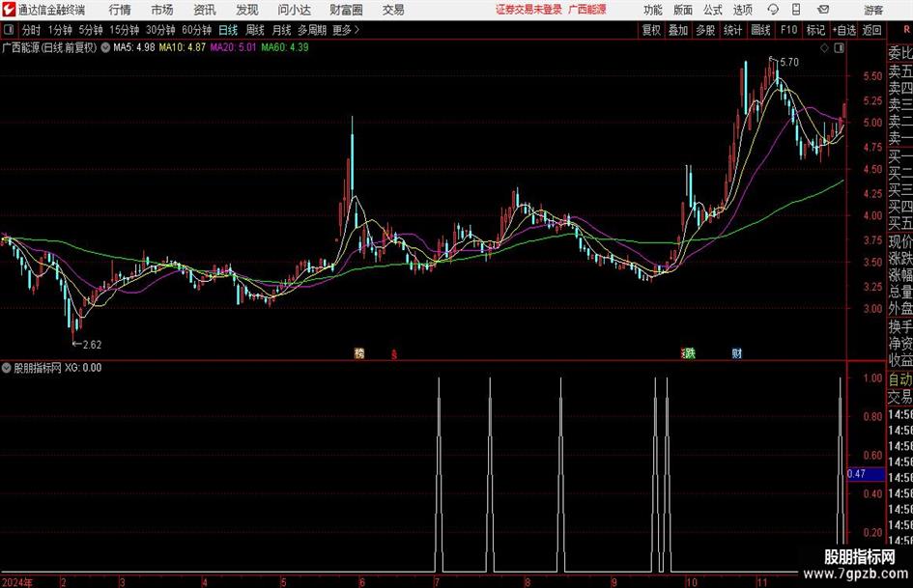Open the 功能 menu
The height and width of the screenshot is (588, 913).
(x=653, y=10)
